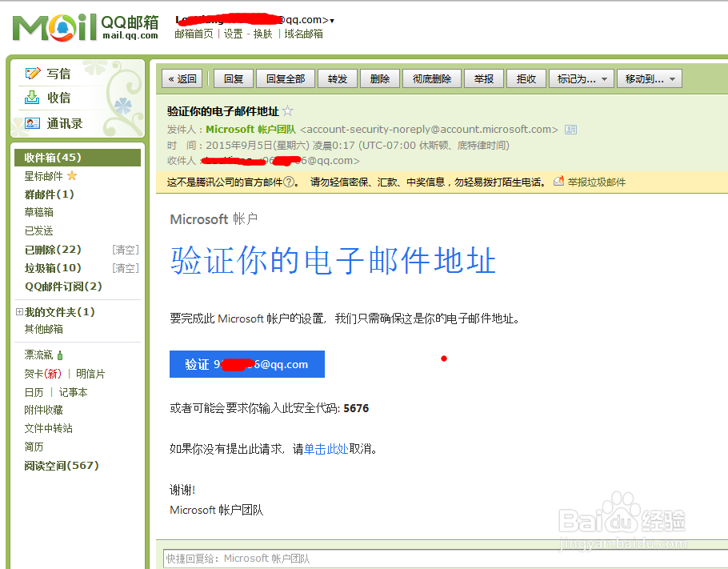Open the 标记为 dropdown

tap(582, 78)
